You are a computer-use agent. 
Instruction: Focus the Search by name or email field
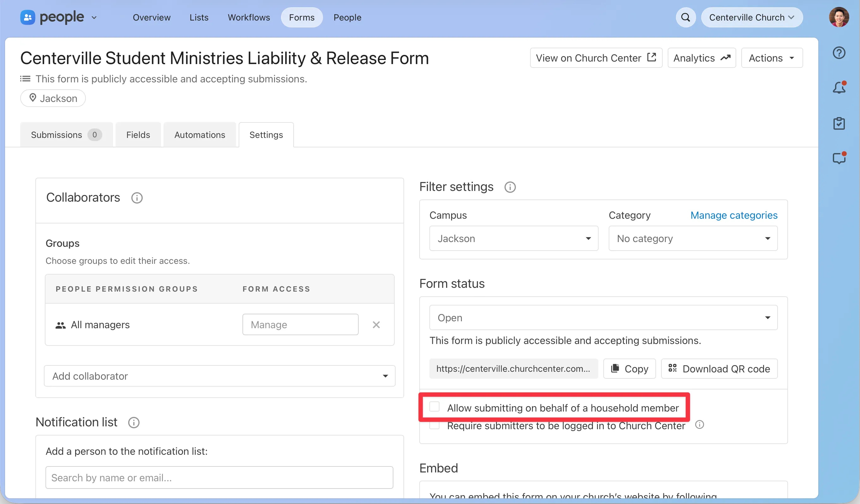point(219,478)
